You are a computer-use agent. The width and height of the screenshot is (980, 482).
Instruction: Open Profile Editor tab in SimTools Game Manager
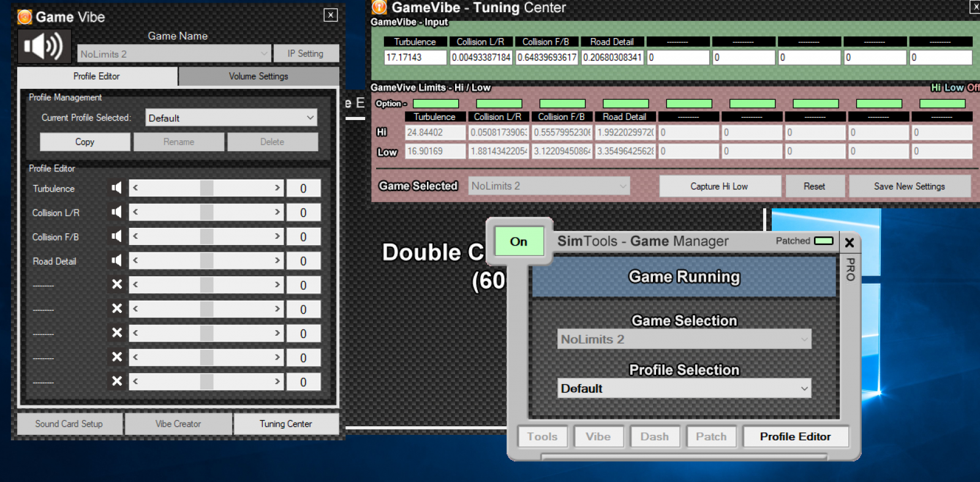click(x=796, y=437)
